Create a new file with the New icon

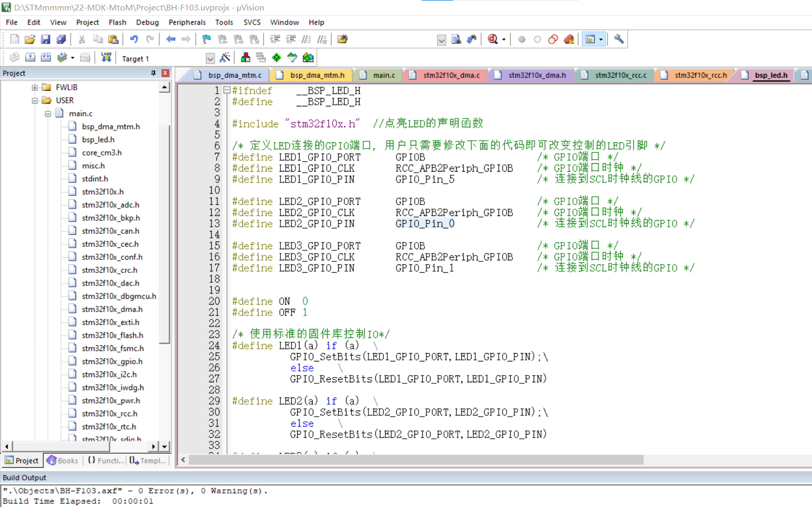14,39
